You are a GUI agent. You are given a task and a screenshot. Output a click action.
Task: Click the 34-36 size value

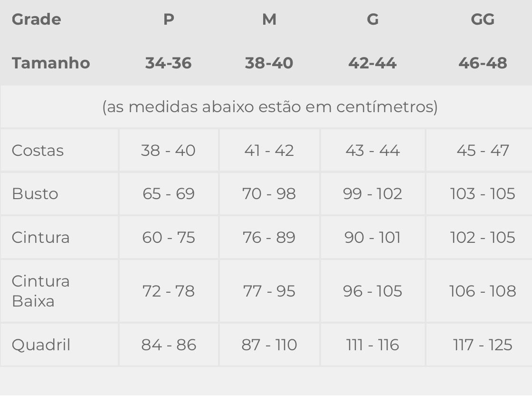tap(169, 63)
